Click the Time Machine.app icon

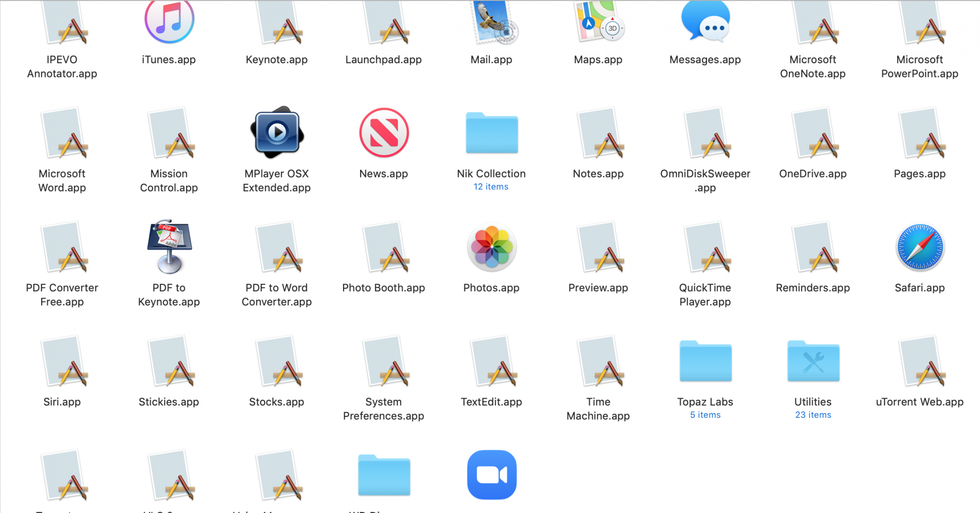point(601,361)
